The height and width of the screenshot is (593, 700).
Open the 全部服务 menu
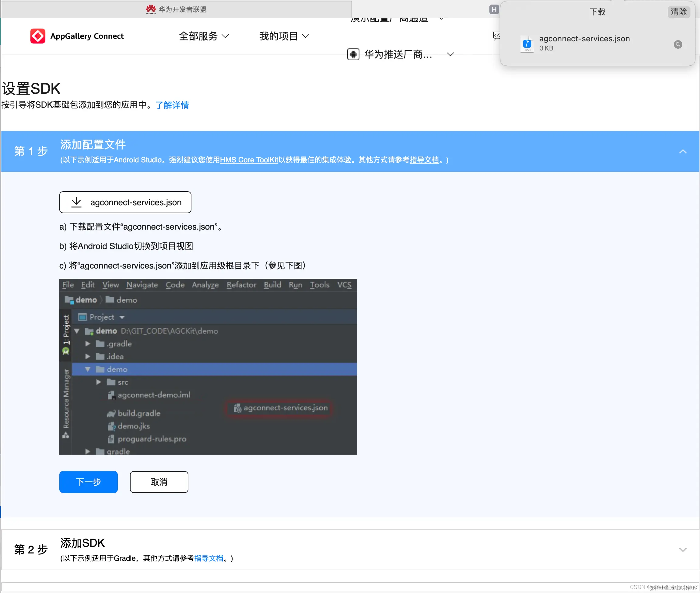(x=204, y=36)
